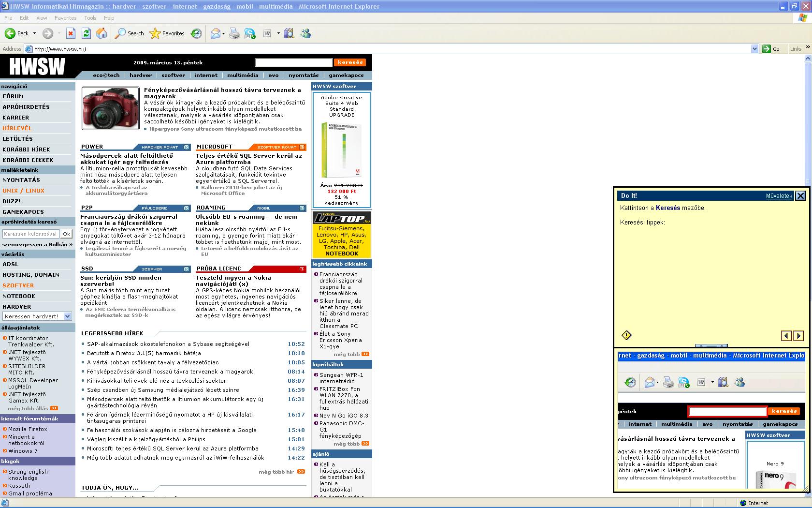Open the View menu
This screenshot has width=812, height=508.
tap(42, 18)
